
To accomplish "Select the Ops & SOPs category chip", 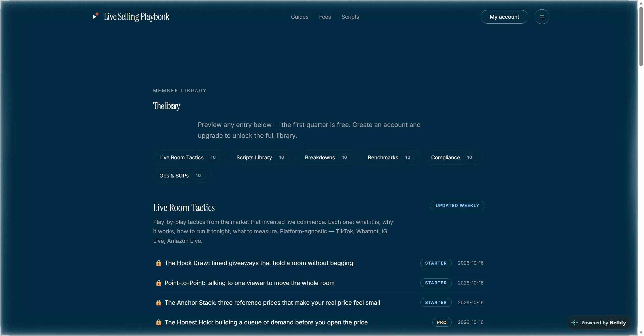I will point(182,176).
